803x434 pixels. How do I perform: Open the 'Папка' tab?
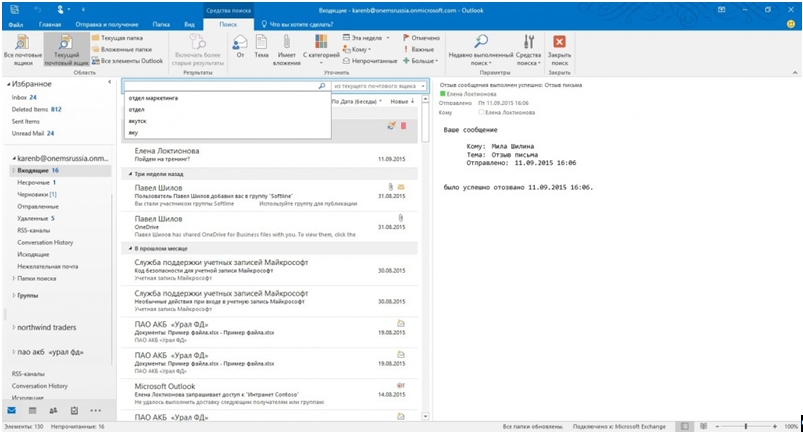point(161,24)
